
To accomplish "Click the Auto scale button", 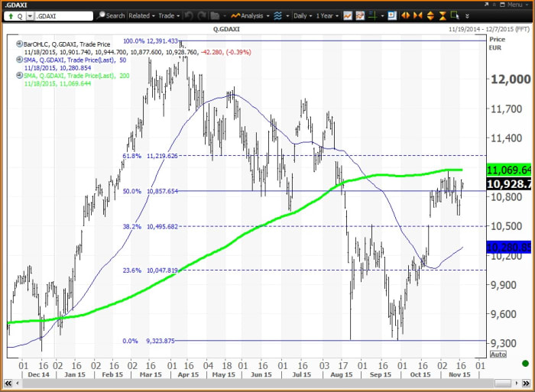I will tap(498, 354).
